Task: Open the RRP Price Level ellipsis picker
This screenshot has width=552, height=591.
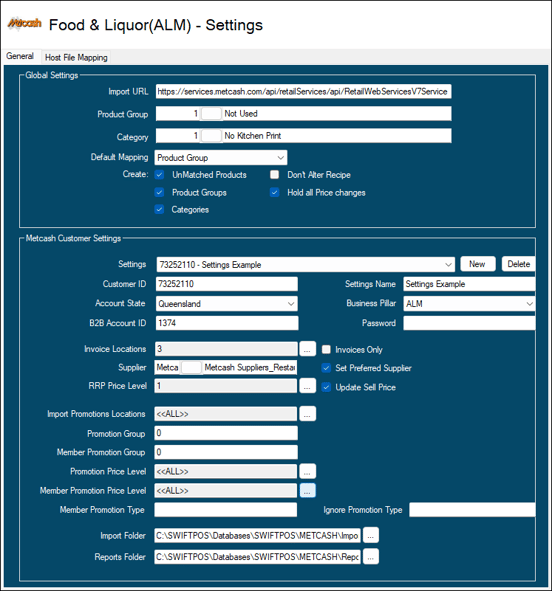Action: (x=307, y=386)
